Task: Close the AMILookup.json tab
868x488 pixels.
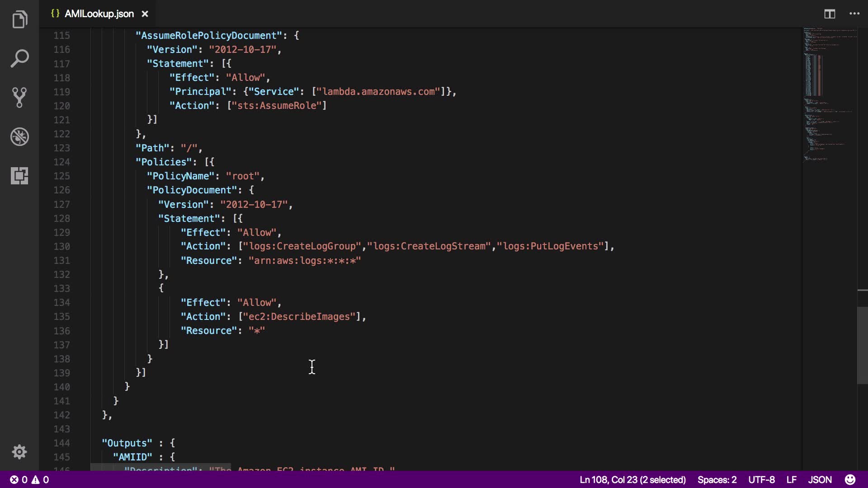Action: point(145,14)
